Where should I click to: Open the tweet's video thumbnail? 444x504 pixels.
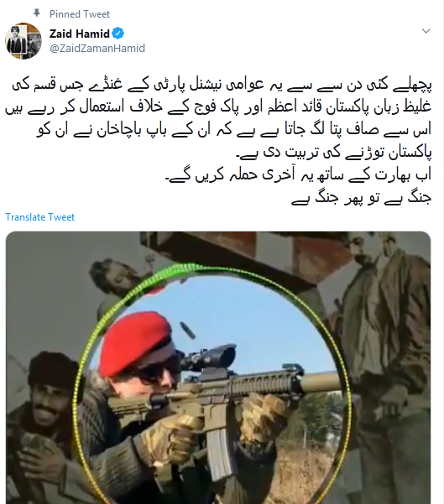point(218,367)
